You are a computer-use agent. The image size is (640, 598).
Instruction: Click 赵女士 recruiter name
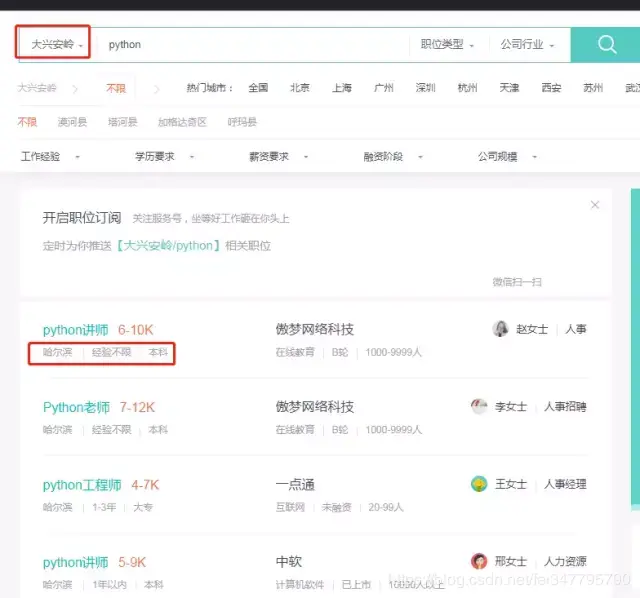pyautogui.click(x=532, y=329)
